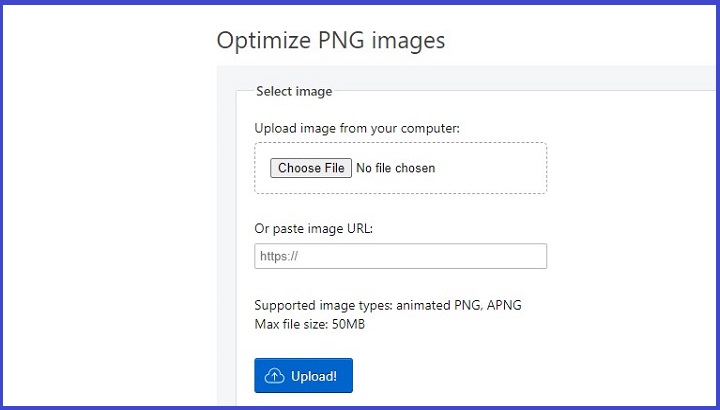Click the word "PNG" in the page heading
The height and width of the screenshot is (410, 720).
(x=338, y=41)
